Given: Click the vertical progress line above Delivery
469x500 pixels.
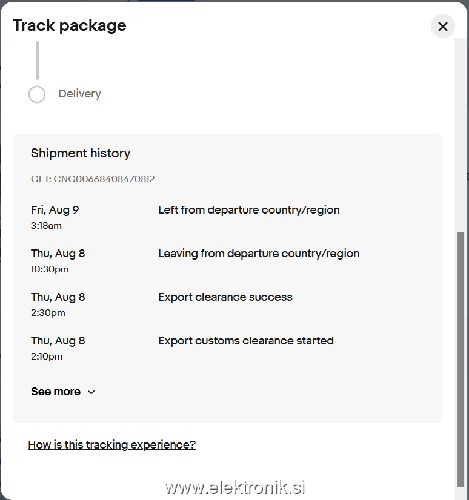Looking at the screenshot, I should coord(37,60).
